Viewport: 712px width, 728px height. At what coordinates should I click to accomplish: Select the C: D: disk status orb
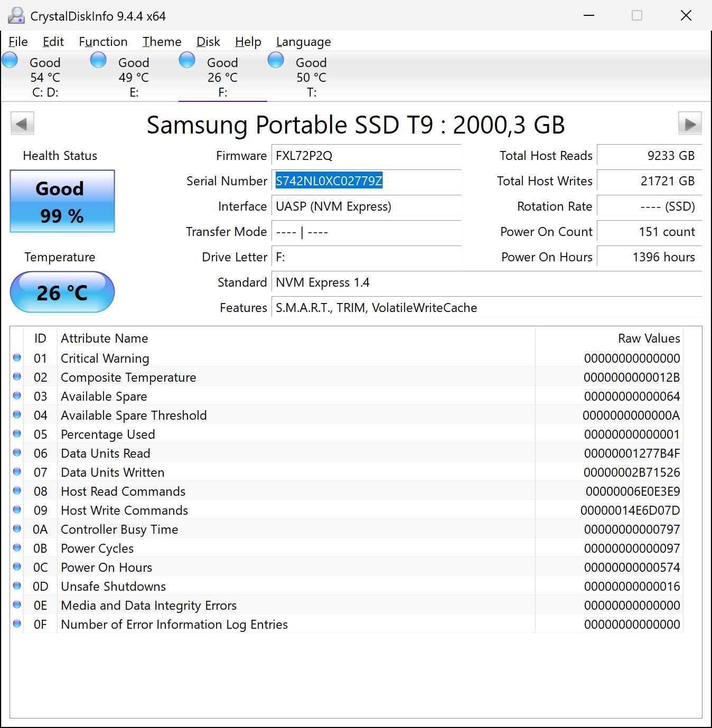click(x=10, y=60)
